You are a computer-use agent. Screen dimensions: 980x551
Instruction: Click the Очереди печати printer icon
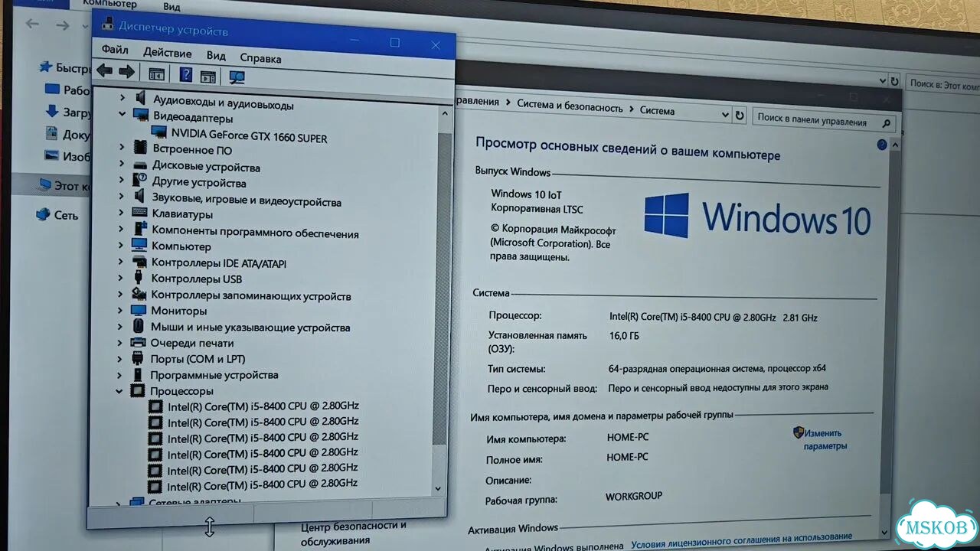[x=138, y=342]
